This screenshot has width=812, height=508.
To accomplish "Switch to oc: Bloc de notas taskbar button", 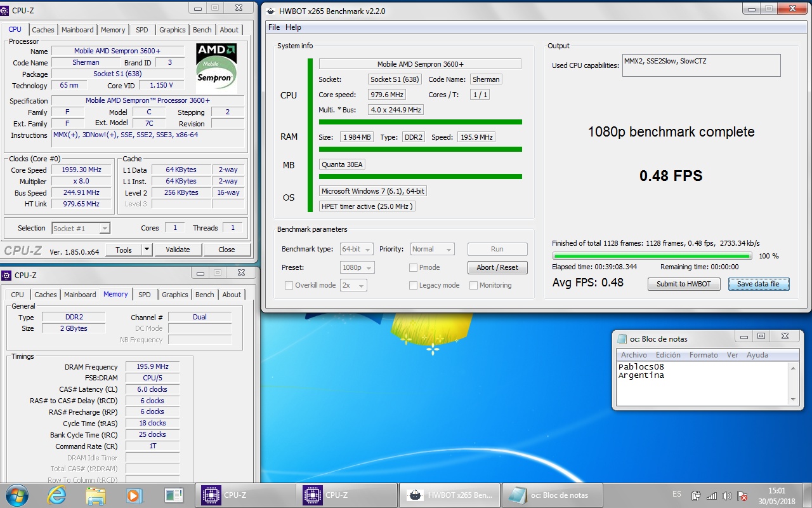I will pos(552,495).
